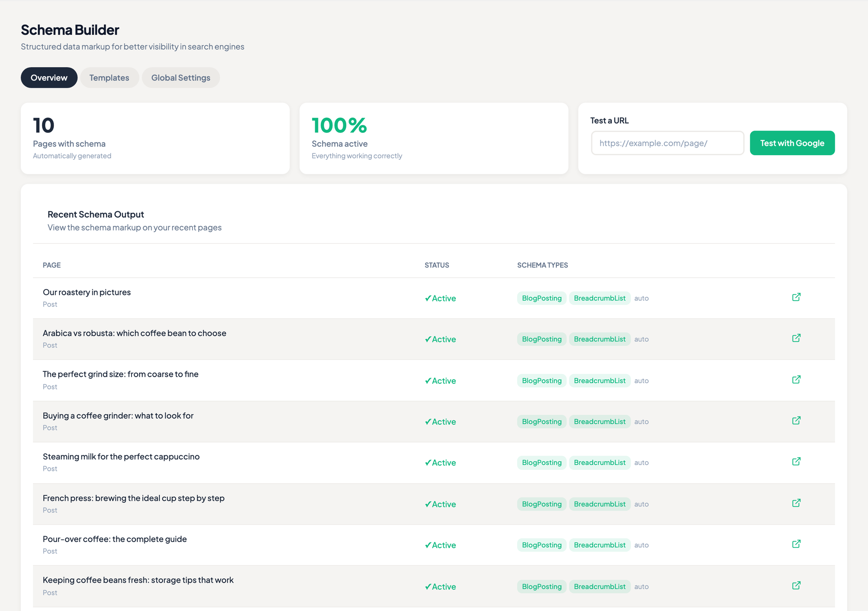This screenshot has height=611, width=868.
Task: Click BreadcrumbList tag in perfect grind size row
Action: [600, 381]
